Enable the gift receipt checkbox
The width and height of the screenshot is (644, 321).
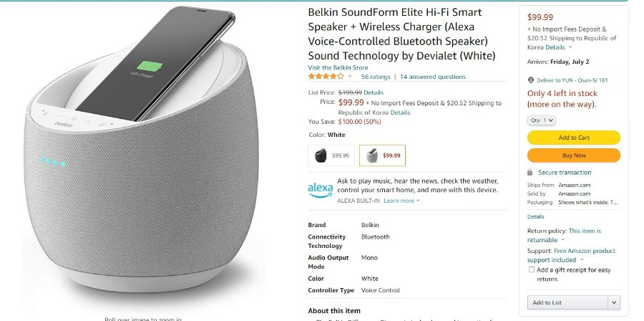(x=532, y=270)
